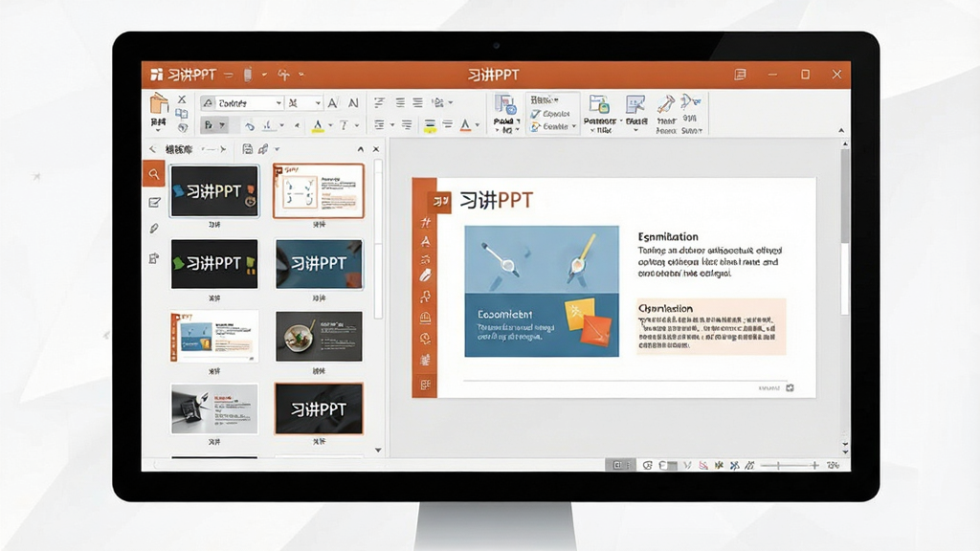
Task: Click the grid icon at slide strip bottom
Action: (x=426, y=385)
